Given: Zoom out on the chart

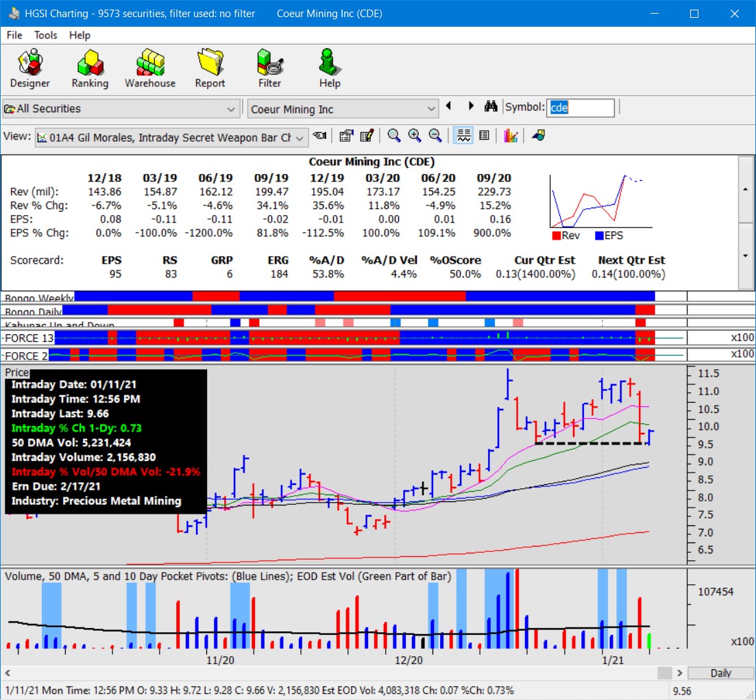Looking at the screenshot, I should point(435,136).
